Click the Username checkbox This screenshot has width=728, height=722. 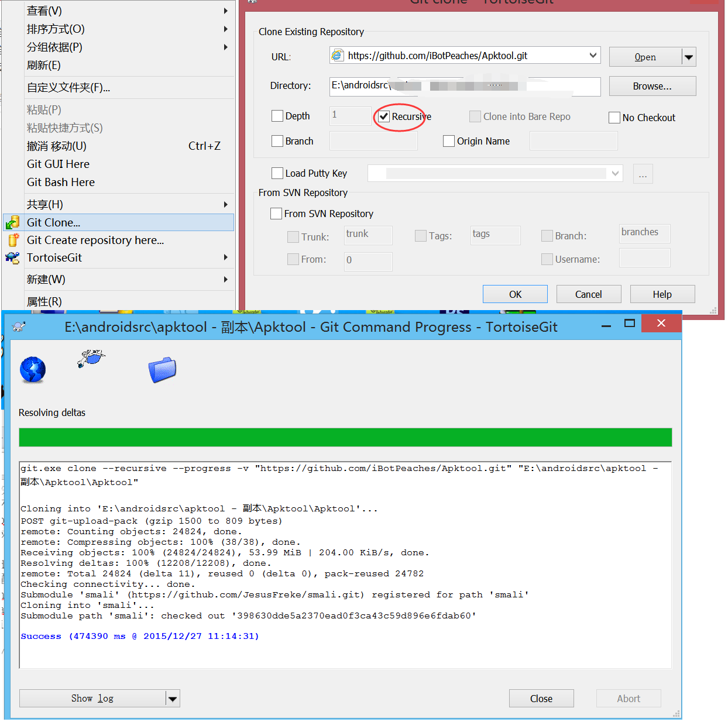[547, 259]
